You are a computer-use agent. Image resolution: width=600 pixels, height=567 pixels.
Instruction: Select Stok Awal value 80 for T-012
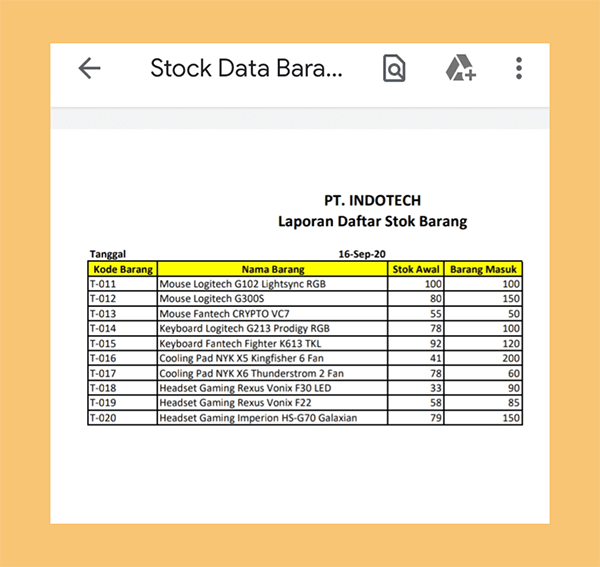coord(416,298)
